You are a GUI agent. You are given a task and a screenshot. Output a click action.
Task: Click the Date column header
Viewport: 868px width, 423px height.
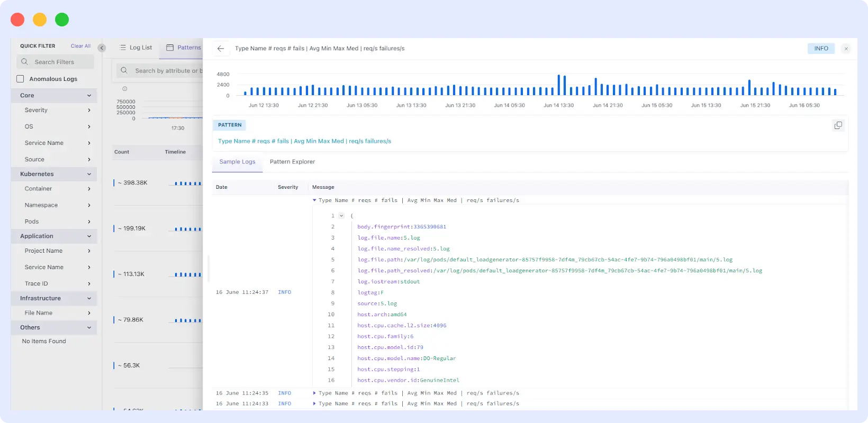(222, 187)
